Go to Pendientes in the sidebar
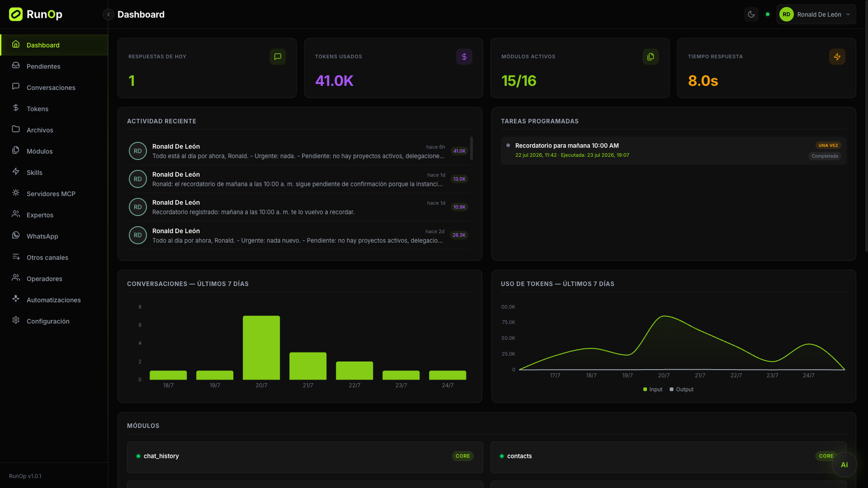This screenshot has height=488, width=868. click(54, 66)
